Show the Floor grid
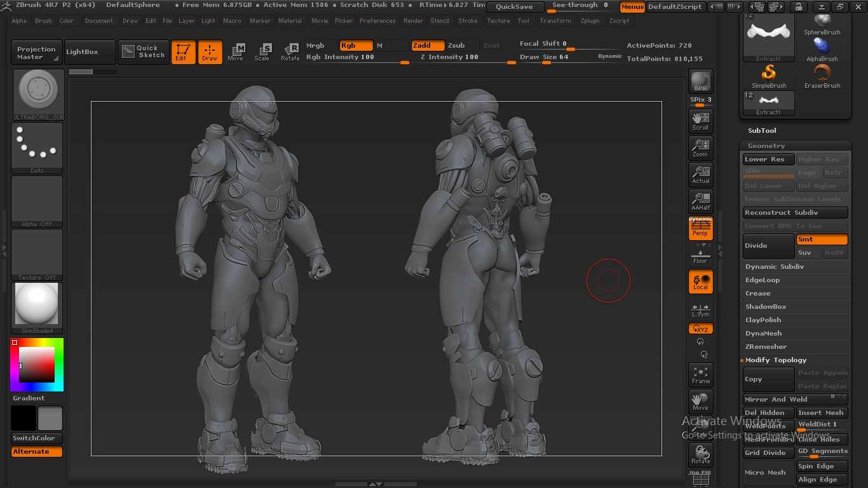 [x=700, y=255]
